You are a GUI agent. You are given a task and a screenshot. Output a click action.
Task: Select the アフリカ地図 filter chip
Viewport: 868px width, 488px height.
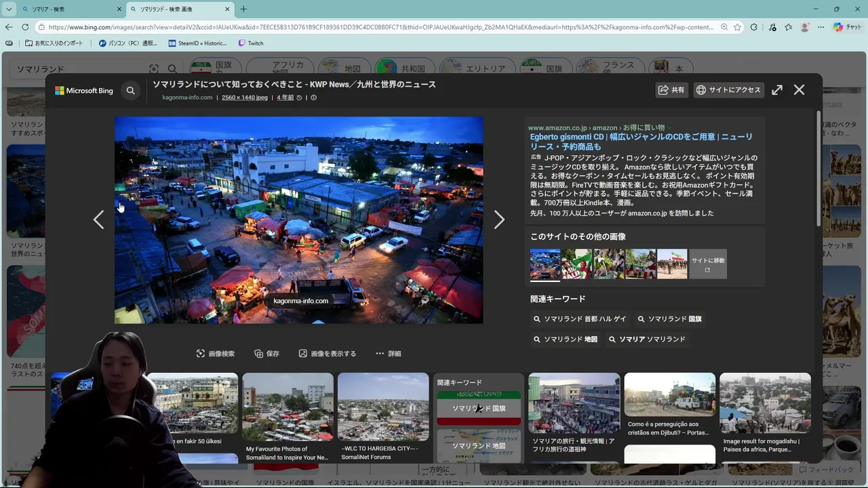281,68
